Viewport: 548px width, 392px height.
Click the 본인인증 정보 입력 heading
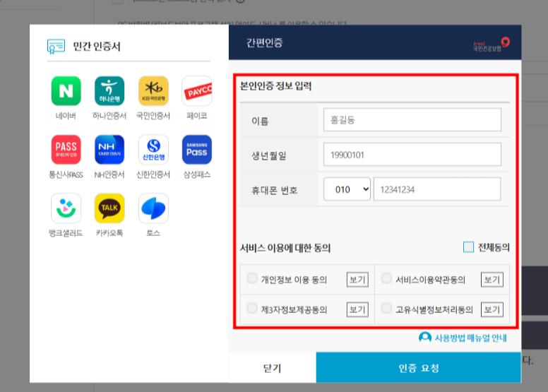275,85
